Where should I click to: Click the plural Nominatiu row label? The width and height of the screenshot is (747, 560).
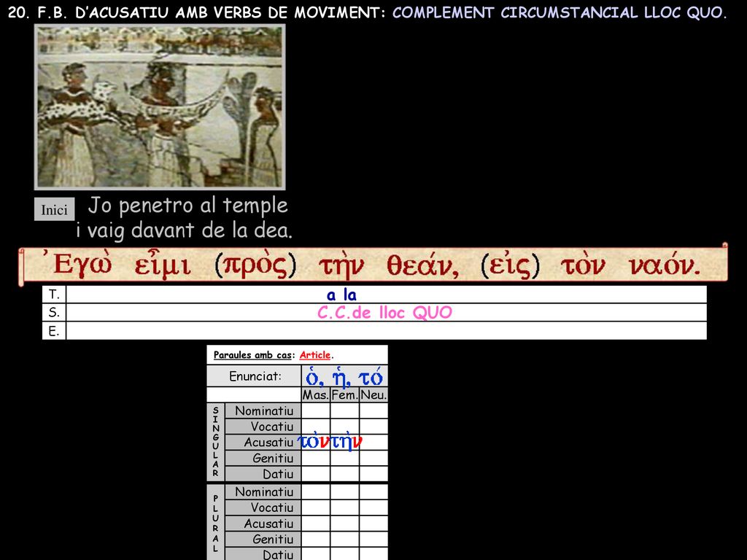coord(263,491)
